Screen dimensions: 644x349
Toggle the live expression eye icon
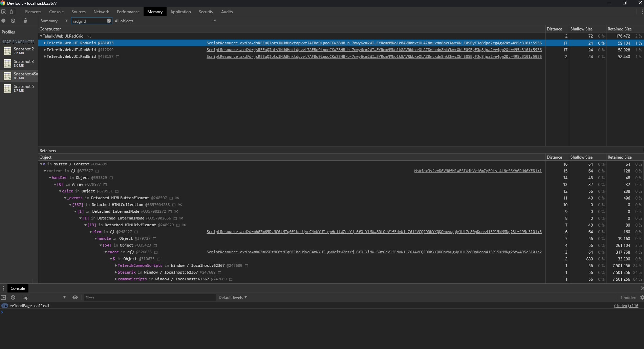(75, 297)
